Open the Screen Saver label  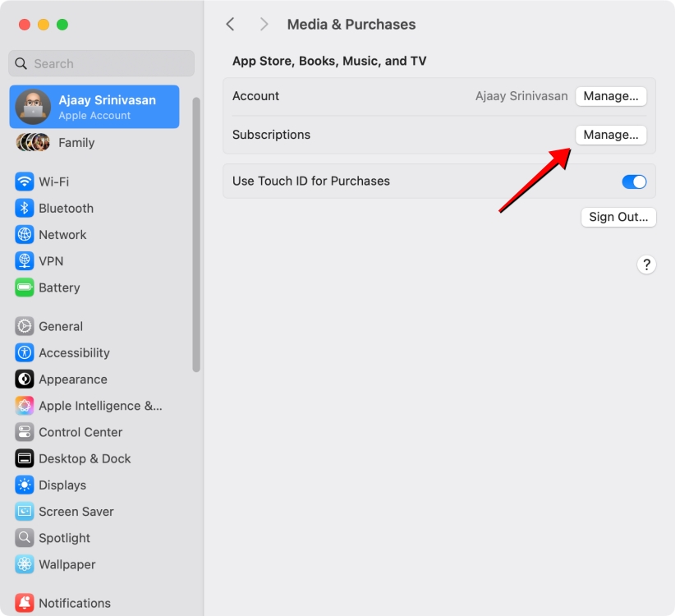[x=76, y=512]
